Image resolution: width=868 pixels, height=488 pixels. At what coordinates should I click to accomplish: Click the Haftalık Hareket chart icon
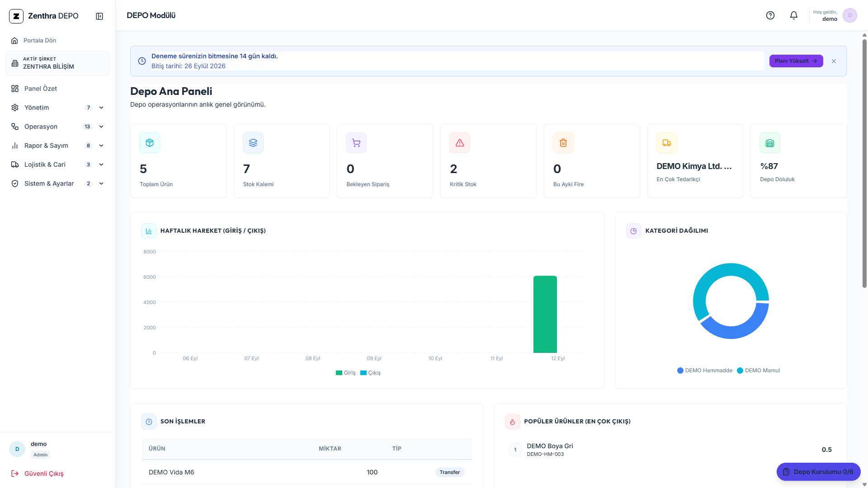pyautogui.click(x=149, y=231)
